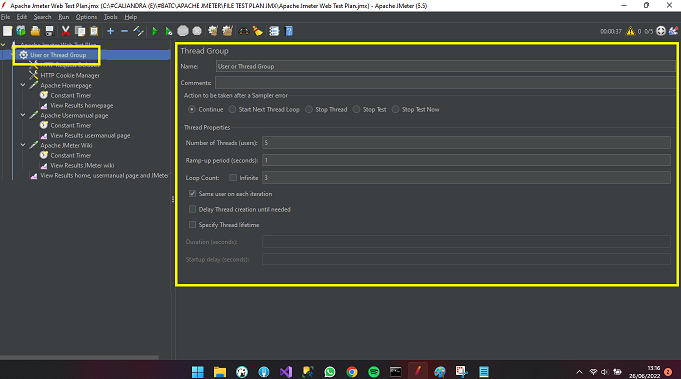Collapse the Apache Homepage tree node
681x379 pixels.
coord(23,85)
